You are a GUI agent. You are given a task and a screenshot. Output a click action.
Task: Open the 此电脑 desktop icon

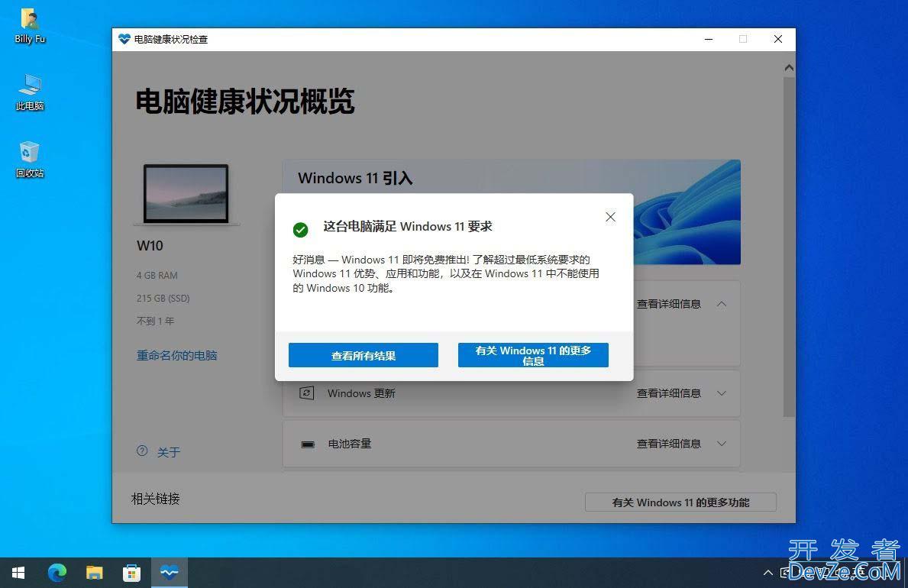(x=30, y=92)
